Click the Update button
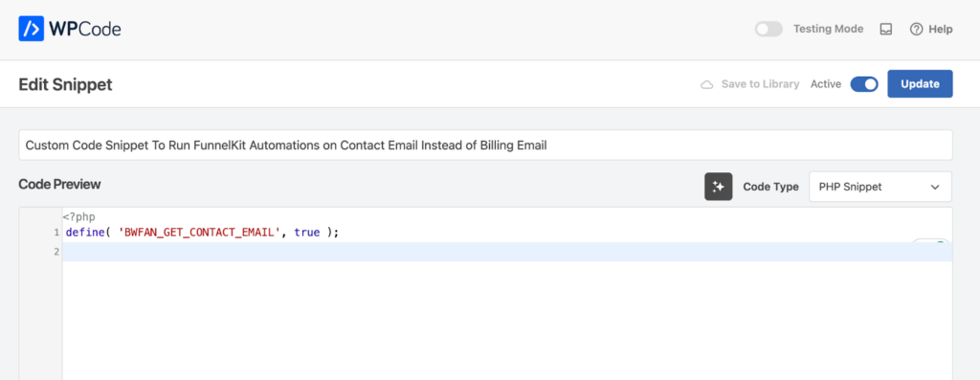The image size is (980, 380). 920,83
